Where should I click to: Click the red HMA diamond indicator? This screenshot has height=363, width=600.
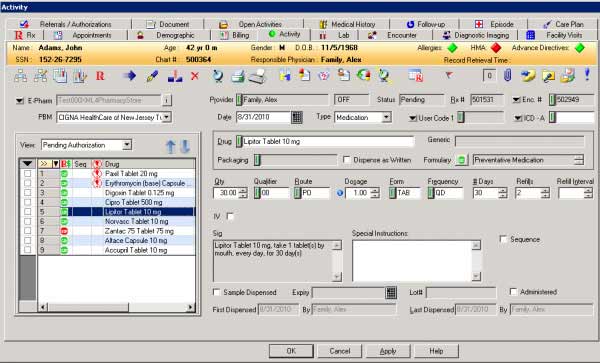click(496, 48)
